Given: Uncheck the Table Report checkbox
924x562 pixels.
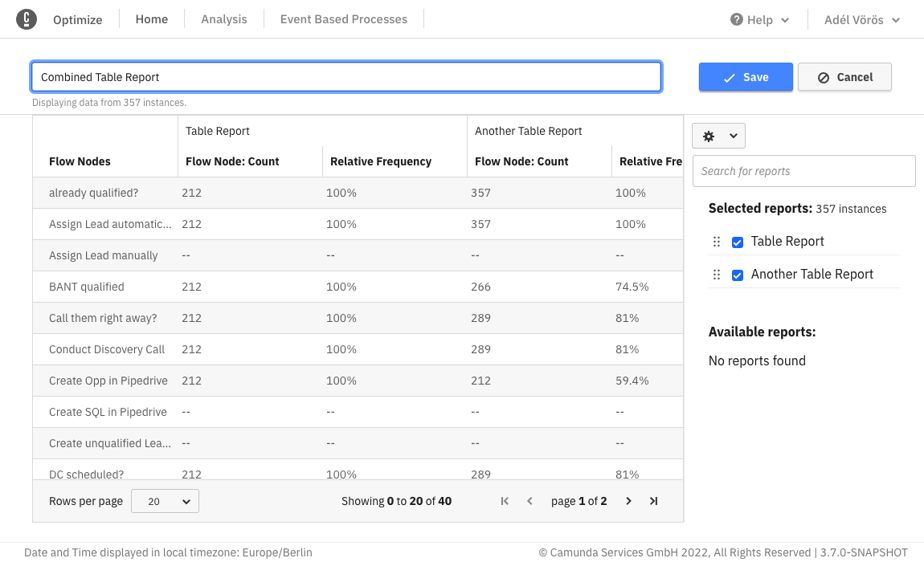Looking at the screenshot, I should 738,242.
